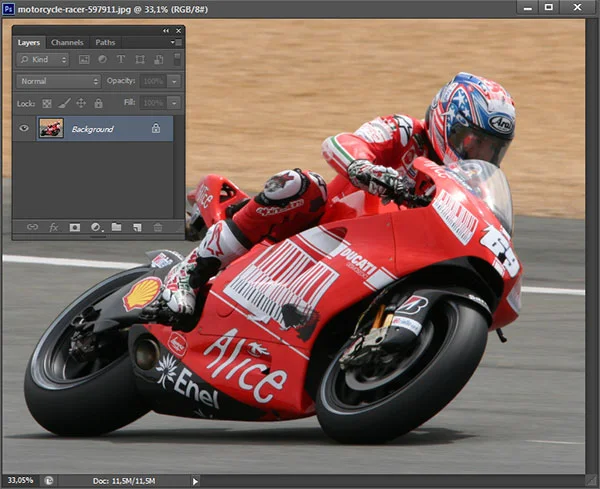This screenshot has height=489, width=600.
Task: Select the Background layer name
Action: point(93,129)
